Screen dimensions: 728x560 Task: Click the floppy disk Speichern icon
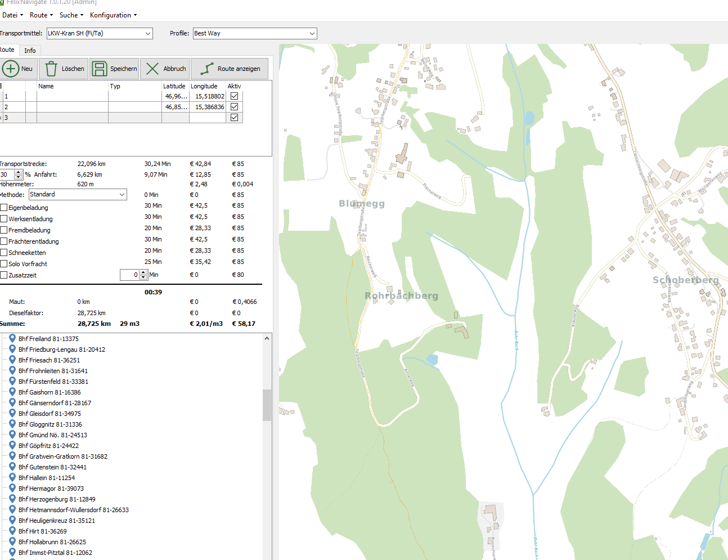pyautogui.click(x=100, y=69)
